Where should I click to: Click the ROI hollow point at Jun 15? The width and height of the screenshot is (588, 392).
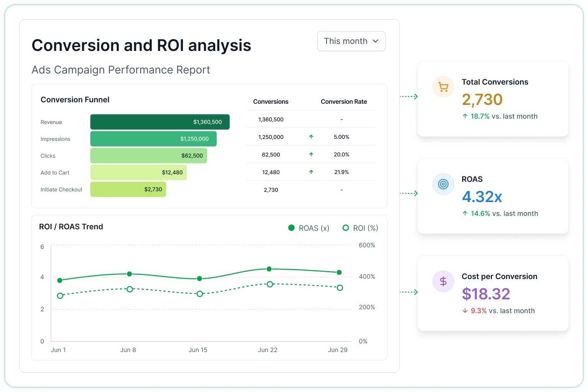pos(200,294)
